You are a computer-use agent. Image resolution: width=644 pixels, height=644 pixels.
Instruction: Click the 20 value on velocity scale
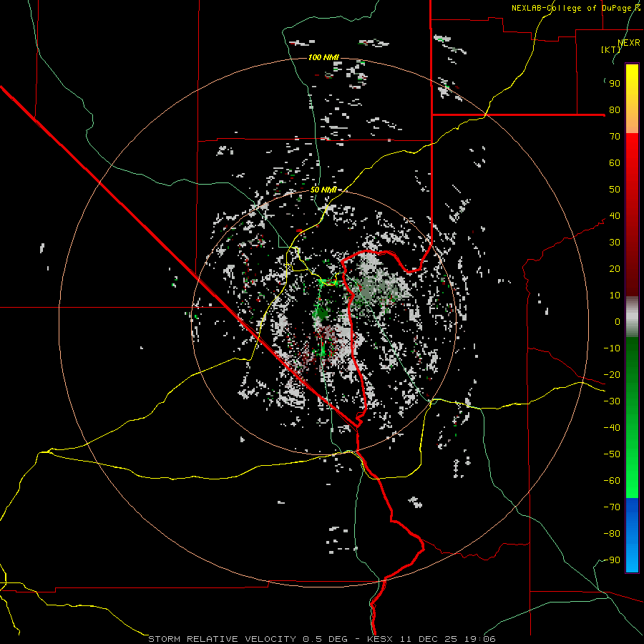[615, 269]
